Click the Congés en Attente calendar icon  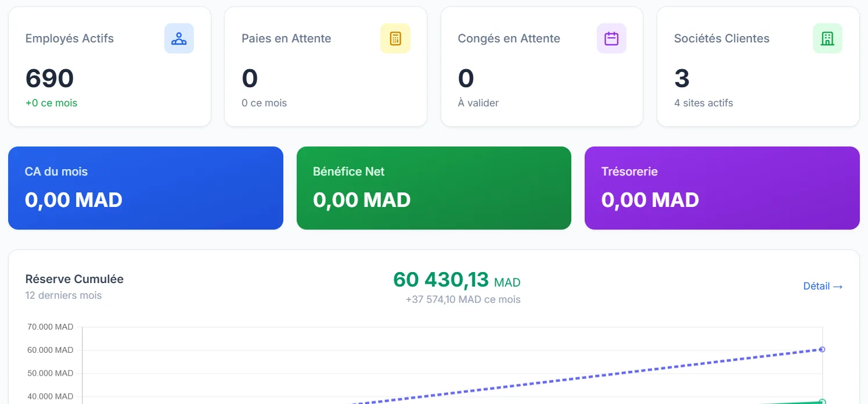pos(611,38)
